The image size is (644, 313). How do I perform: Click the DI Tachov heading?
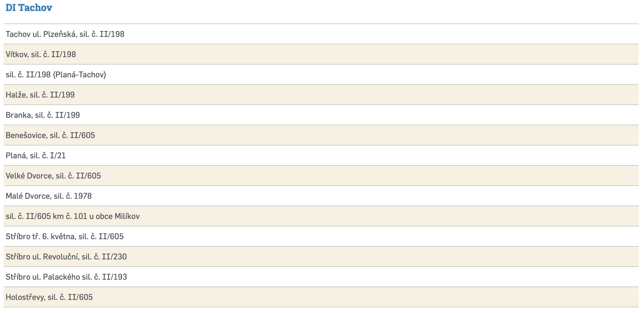(29, 8)
